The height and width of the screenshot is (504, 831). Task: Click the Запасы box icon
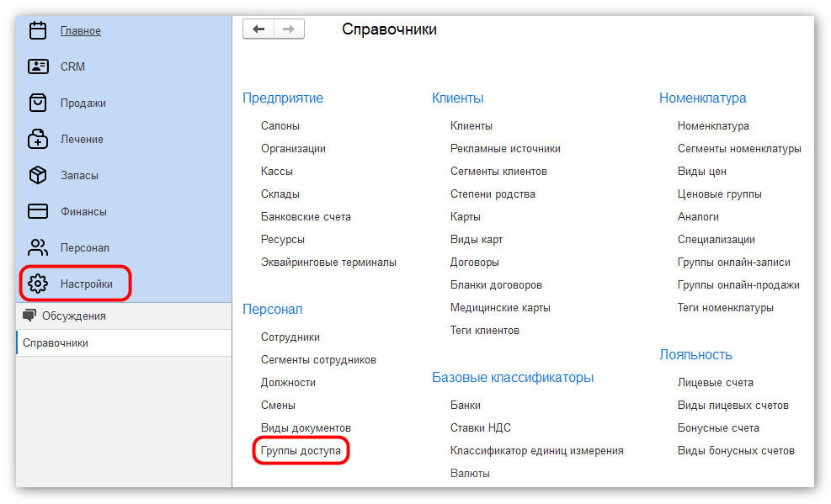tap(38, 175)
